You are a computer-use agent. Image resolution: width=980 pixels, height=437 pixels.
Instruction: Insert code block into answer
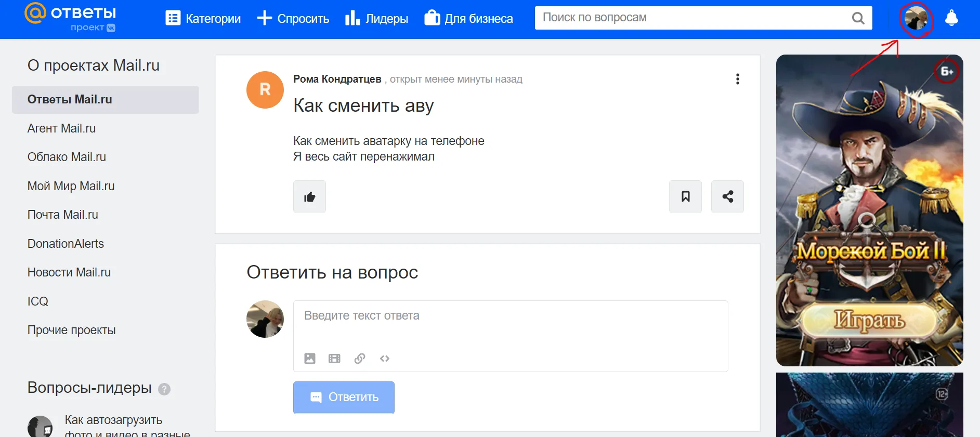(x=385, y=359)
